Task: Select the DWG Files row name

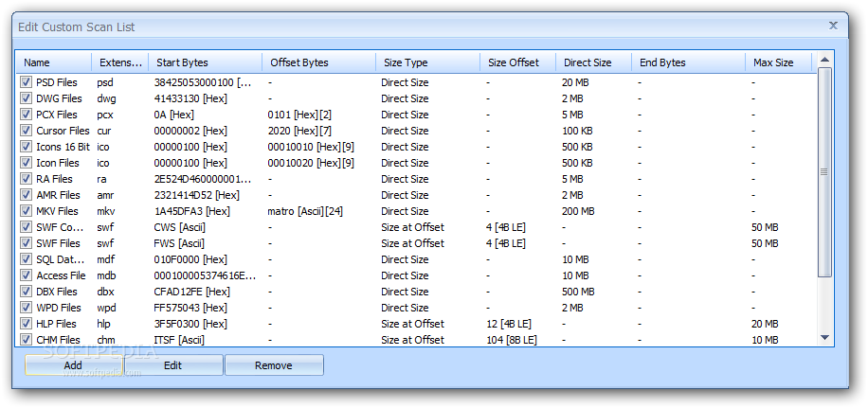Action: [x=59, y=98]
